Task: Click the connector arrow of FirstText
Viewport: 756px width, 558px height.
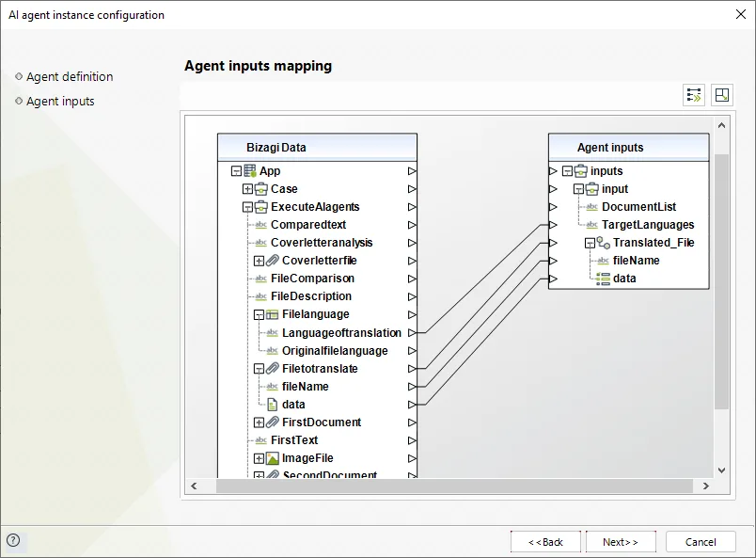Action: (412, 440)
